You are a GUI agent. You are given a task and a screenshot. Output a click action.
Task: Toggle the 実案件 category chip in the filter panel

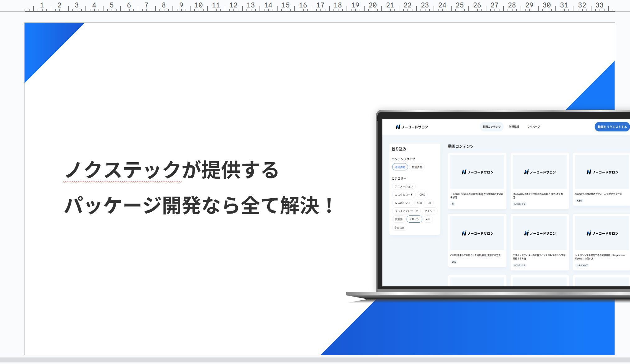point(398,219)
